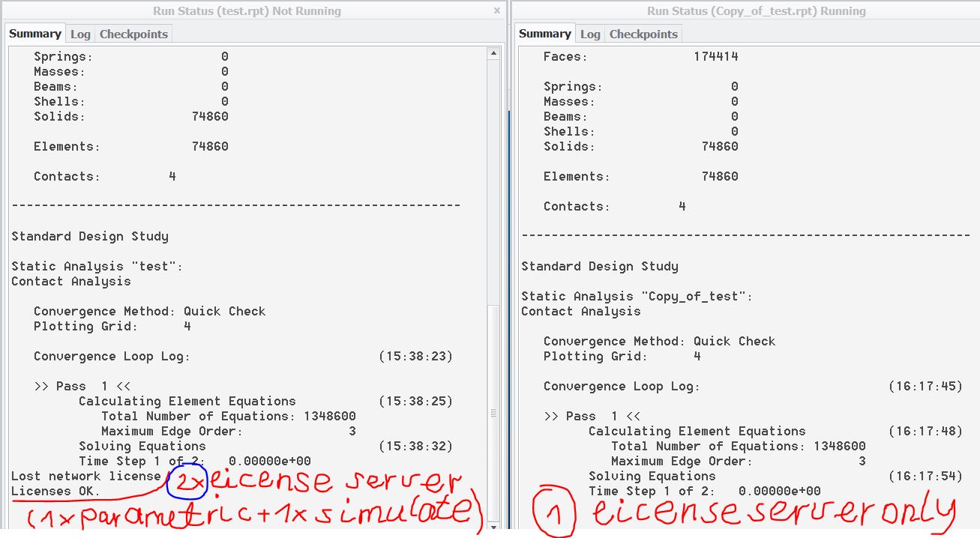980x538 pixels.
Task: Click 'Static Analysis "test":' line
Action: pos(97,266)
